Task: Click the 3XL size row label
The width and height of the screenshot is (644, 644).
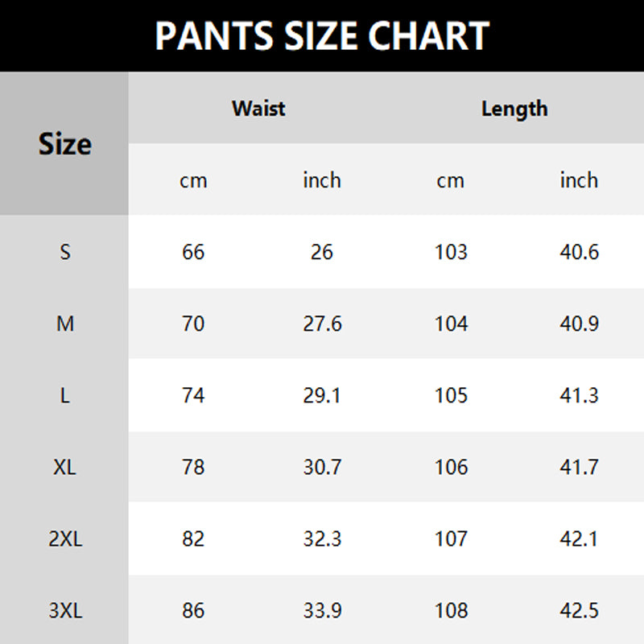Action: [x=65, y=610]
